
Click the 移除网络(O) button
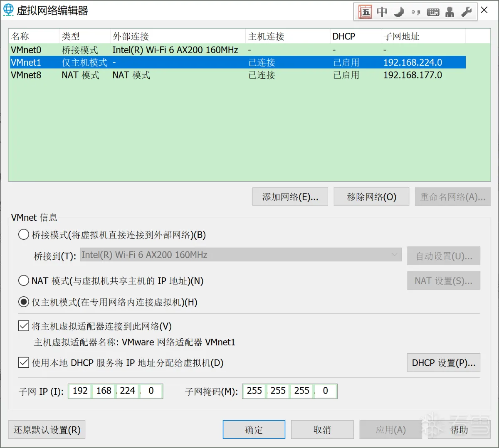pyautogui.click(x=371, y=197)
